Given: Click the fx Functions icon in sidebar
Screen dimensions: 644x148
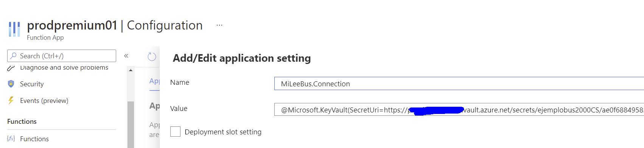Looking at the screenshot, I should point(11,139).
